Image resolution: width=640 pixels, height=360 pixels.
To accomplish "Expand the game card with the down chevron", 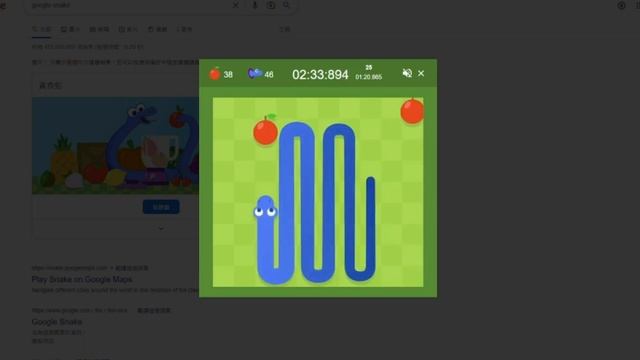I will [161, 229].
